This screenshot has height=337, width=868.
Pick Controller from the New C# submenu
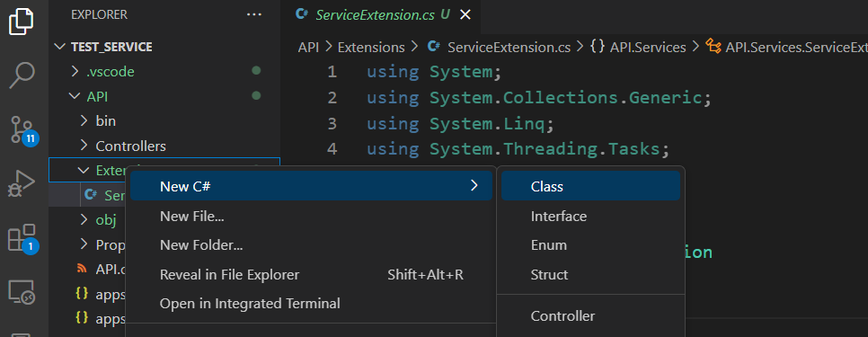590,316
